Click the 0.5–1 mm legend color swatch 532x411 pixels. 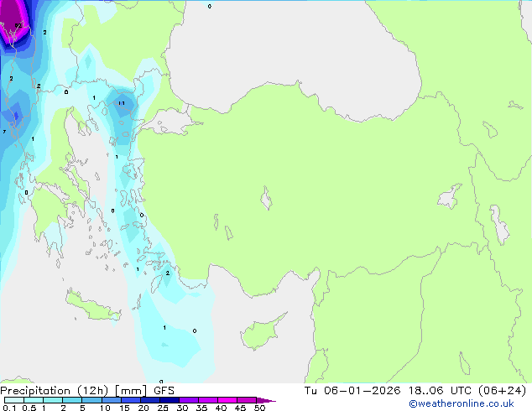tap(34, 400)
